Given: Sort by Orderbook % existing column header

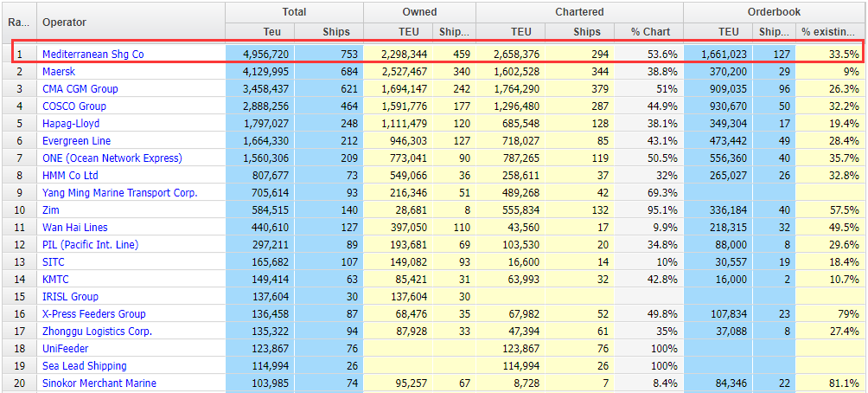Looking at the screenshot, I should [x=830, y=31].
